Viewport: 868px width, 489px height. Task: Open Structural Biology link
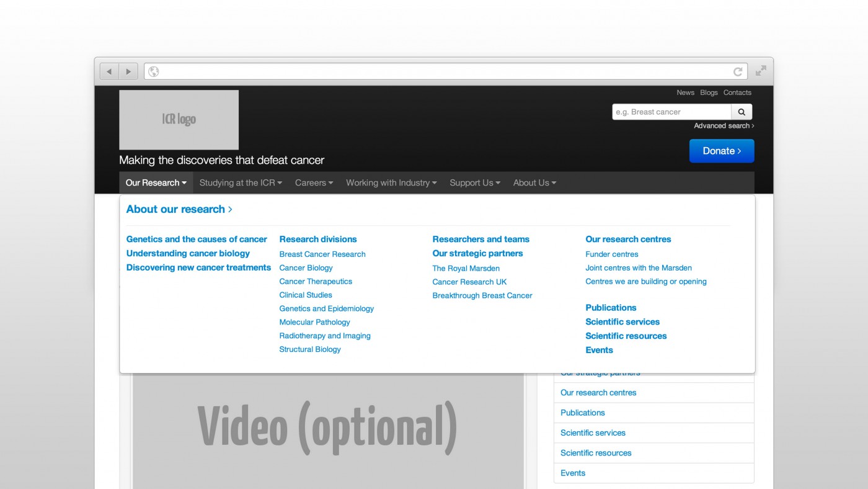coord(310,349)
